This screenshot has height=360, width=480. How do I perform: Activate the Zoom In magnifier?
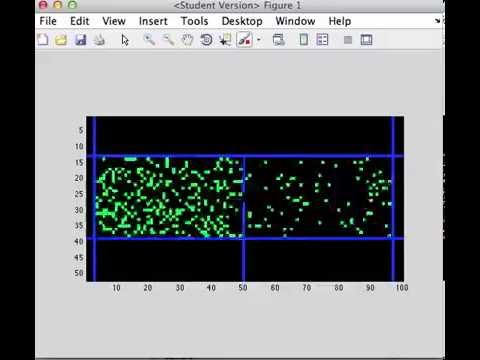149,40
